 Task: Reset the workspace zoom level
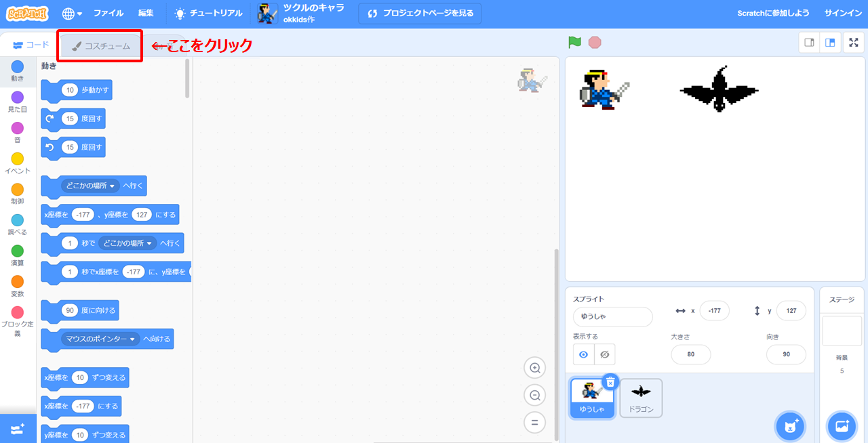[534, 422]
